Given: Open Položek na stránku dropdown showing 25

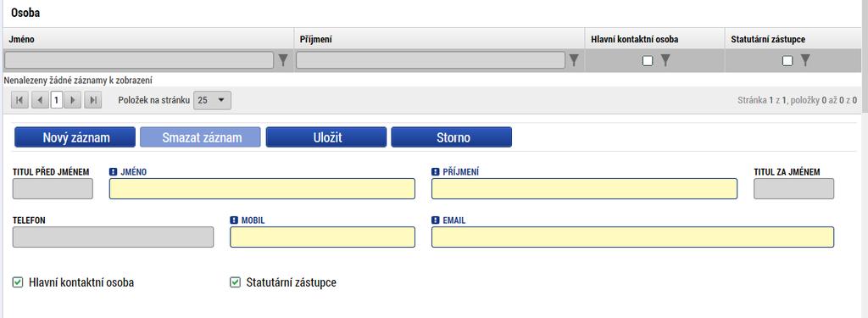Looking at the screenshot, I should click(212, 100).
